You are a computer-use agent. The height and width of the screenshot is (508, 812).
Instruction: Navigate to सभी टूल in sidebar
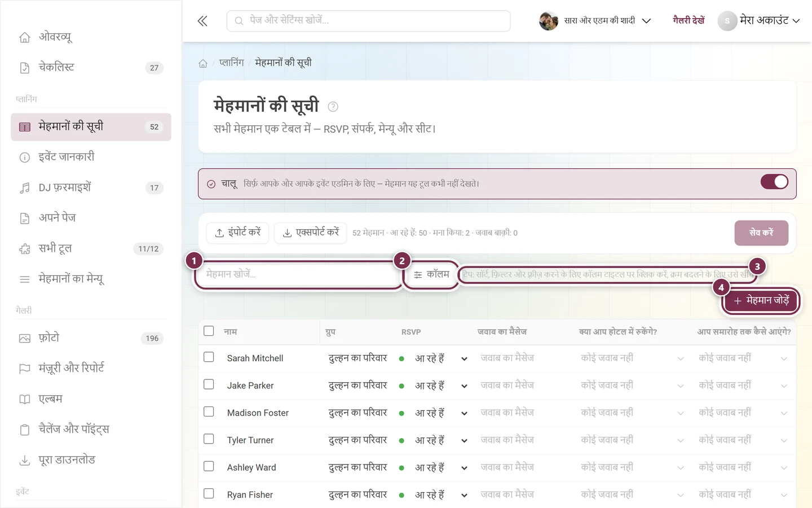91,249
